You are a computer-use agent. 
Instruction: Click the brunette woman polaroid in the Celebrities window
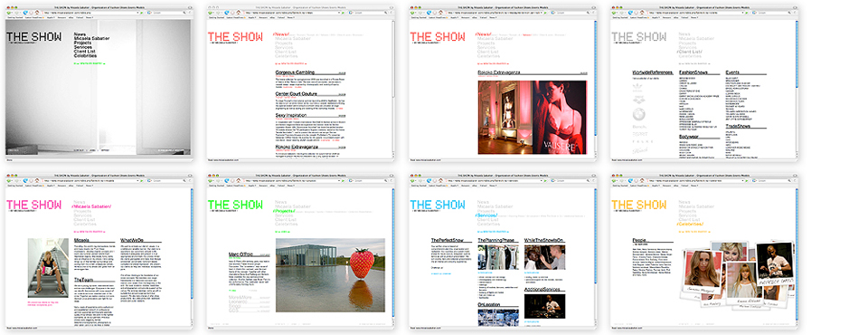[703, 272]
